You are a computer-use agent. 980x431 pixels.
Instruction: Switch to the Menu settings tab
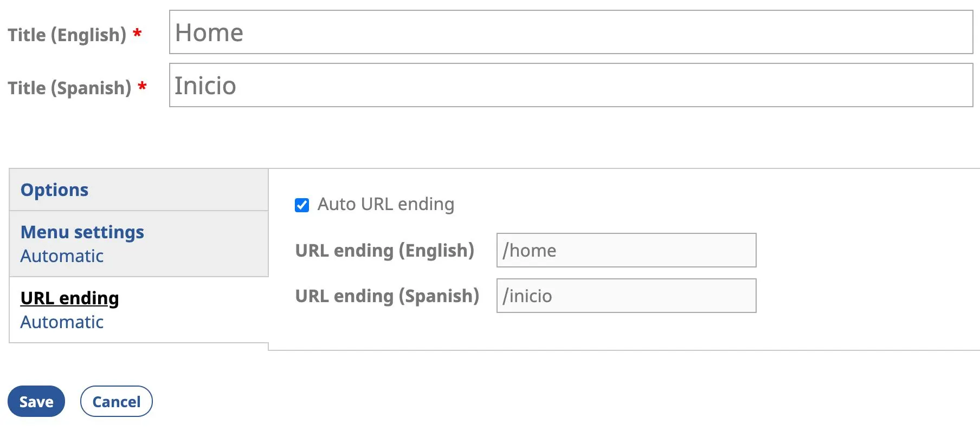pos(82,232)
